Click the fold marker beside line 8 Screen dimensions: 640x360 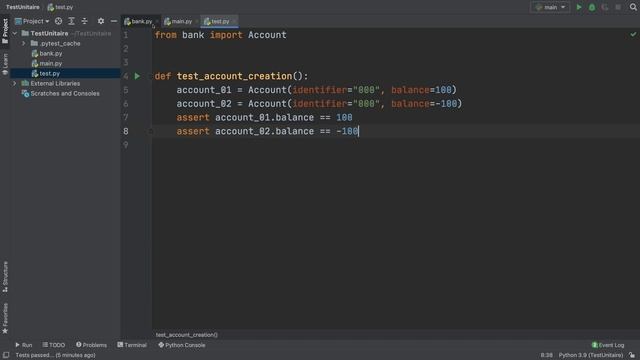coord(150,131)
